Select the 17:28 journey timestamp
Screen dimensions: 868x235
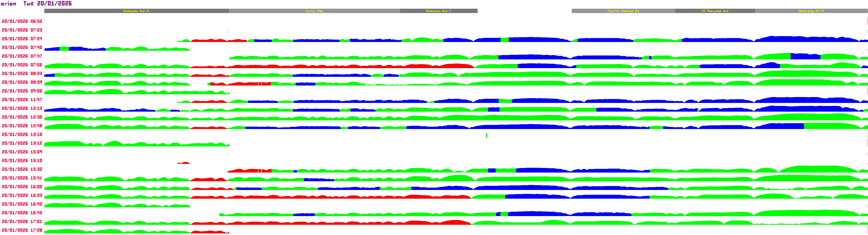coord(22,230)
